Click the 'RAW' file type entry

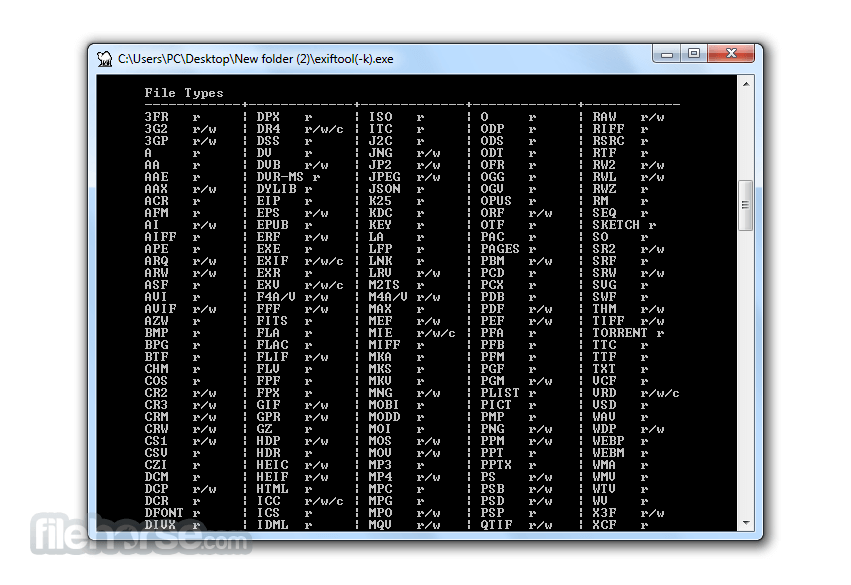[605, 117]
